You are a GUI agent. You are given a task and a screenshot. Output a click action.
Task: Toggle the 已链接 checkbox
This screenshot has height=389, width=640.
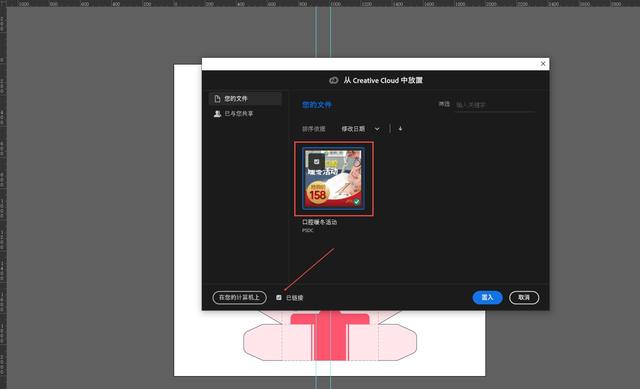pyautogui.click(x=279, y=298)
